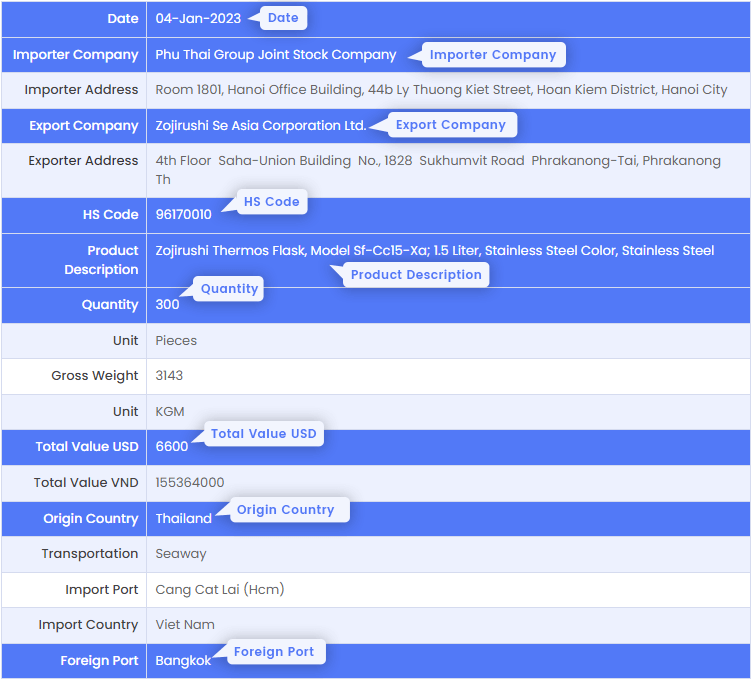
Task: Click the Importer Address row label
Action: (x=82, y=90)
